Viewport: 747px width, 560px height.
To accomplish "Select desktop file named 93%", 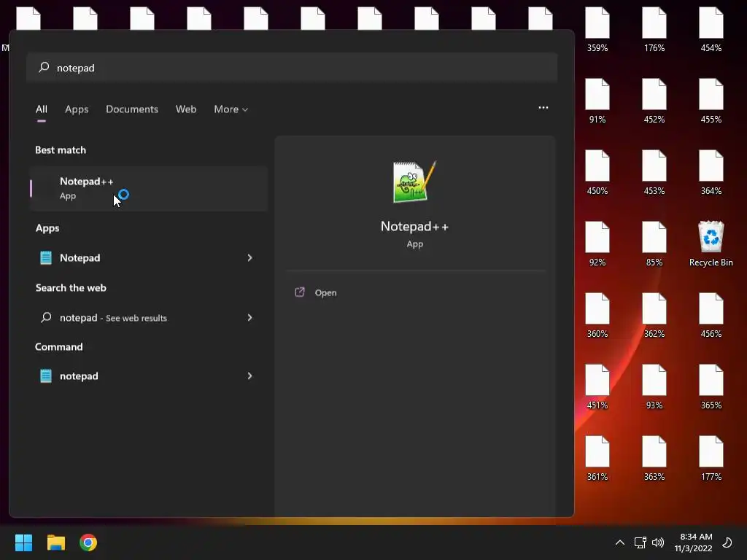I will [x=654, y=386].
